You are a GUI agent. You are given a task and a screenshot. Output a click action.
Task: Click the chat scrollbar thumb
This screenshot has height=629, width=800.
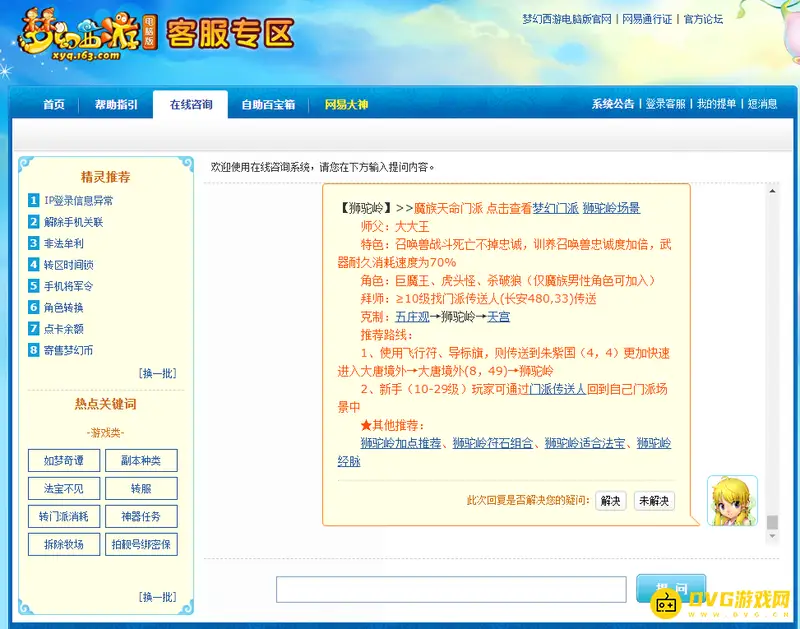pyautogui.click(x=772, y=522)
